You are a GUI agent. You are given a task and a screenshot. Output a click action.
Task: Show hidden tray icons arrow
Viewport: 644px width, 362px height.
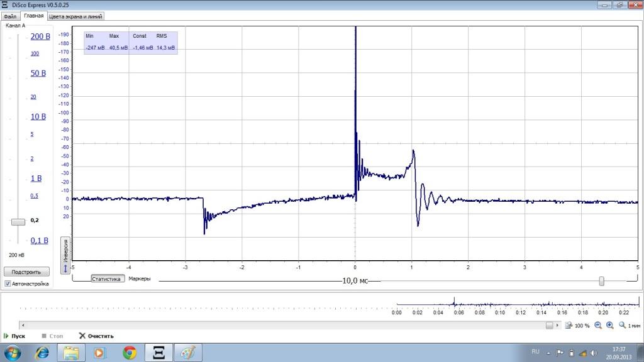click(548, 353)
